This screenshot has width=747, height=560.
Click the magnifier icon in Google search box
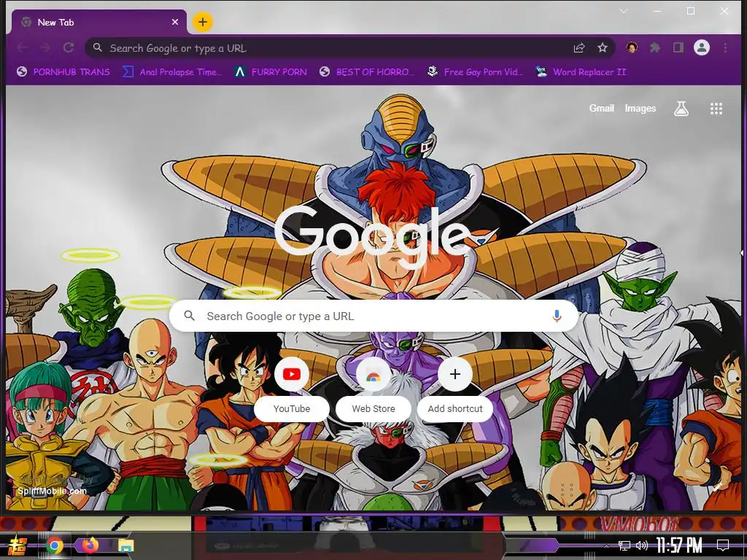[x=189, y=316]
